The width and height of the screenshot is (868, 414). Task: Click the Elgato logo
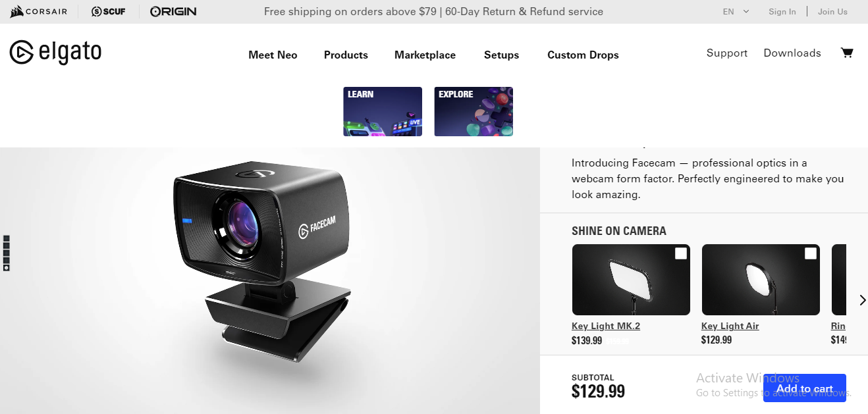pos(55,53)
